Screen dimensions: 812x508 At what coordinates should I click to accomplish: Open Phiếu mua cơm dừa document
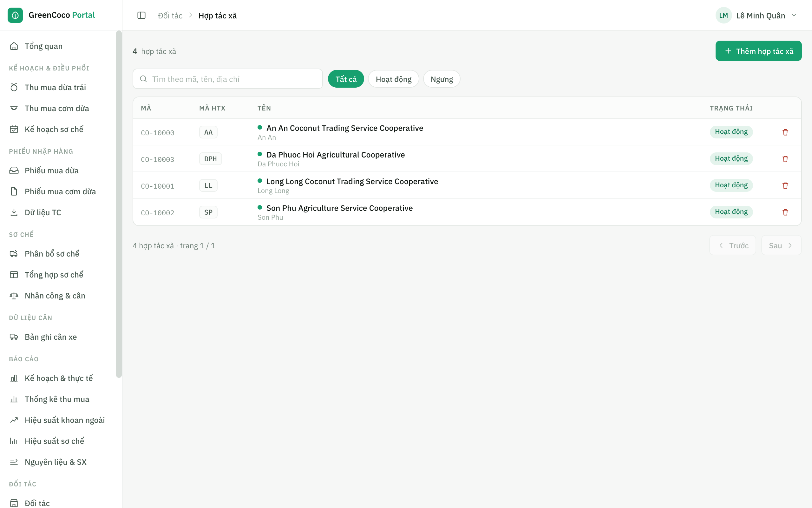(x=58, y=191)
